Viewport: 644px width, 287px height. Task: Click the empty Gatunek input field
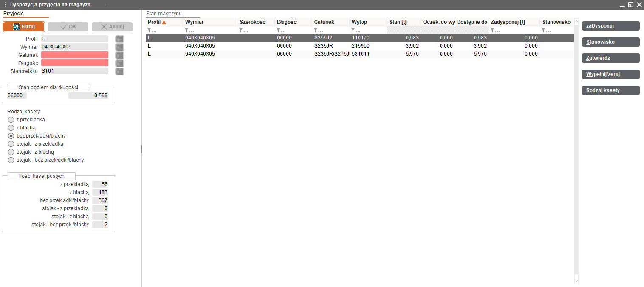click(x=75, y=55)
